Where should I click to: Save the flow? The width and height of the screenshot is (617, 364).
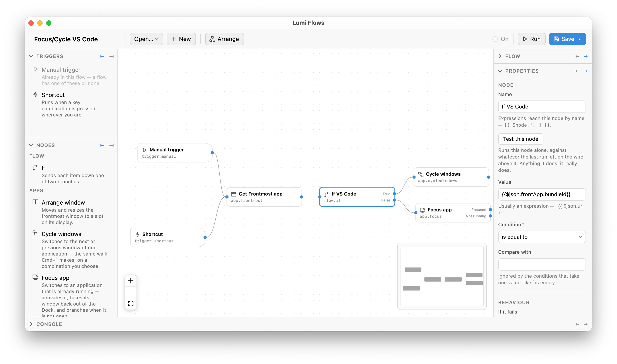(x=567, y=39)
